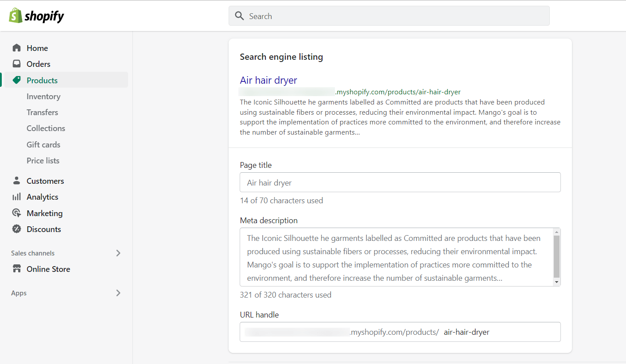Click the meta description scrollbar up arrow

557,232
